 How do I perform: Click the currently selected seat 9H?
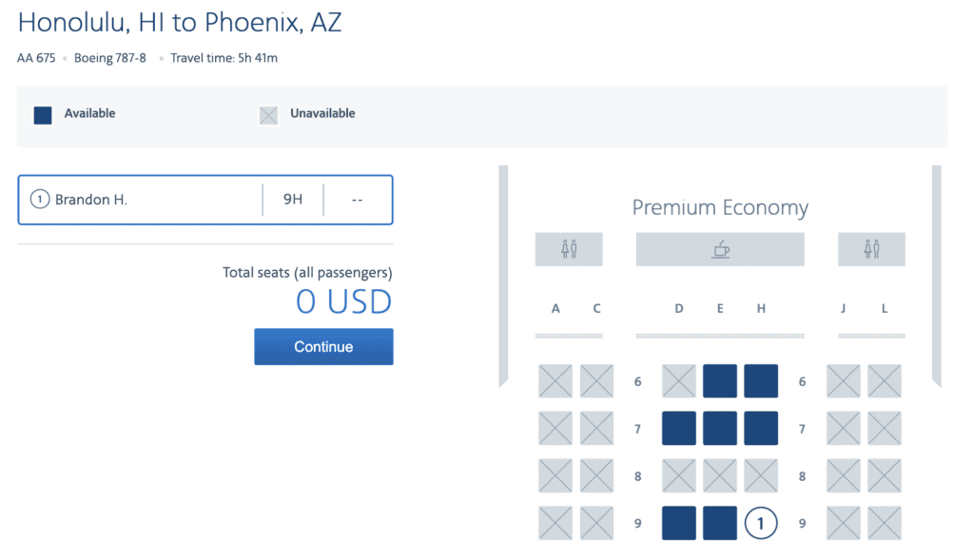(x=761, y=523)
